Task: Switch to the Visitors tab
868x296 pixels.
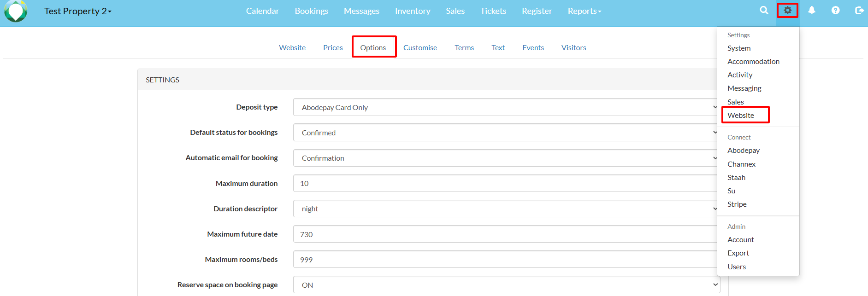Action: pos(573,48)
